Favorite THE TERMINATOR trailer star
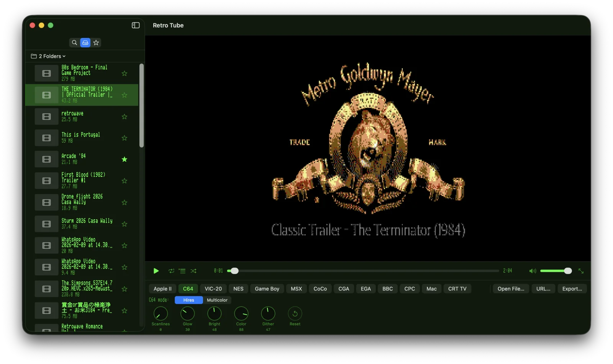 [x=125, y=95]
